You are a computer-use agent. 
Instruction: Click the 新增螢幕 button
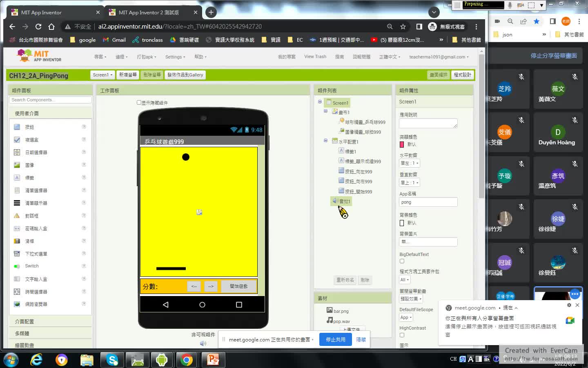point(128,75)
